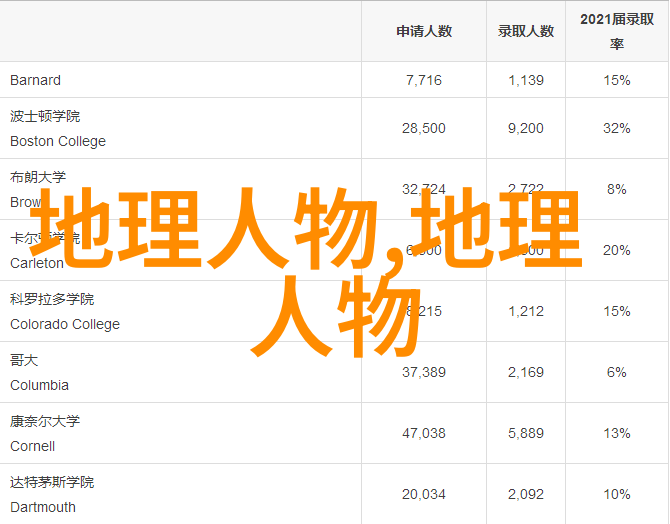The height and width of the screenshot is (524, 670).
Task: Select the 波士顿学院 label
Action: point(45,116)
